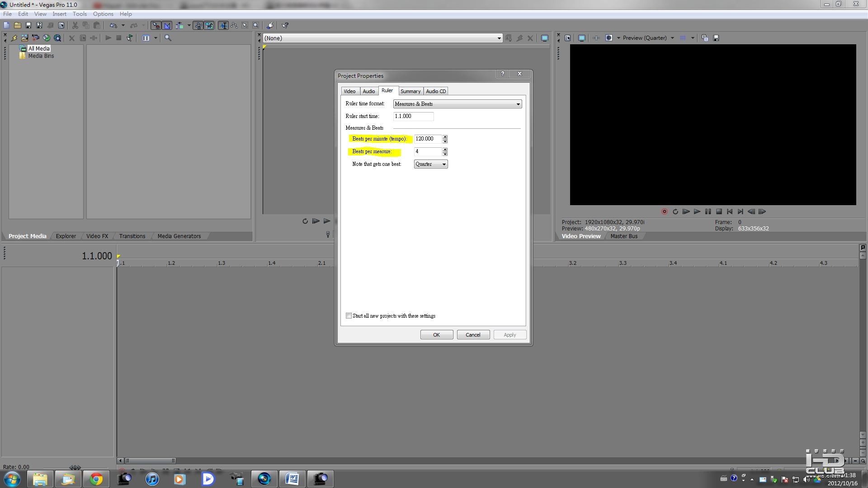The width and height of the screenshot is (868, 488).
Task: Switch to the Audio CD tab
Action: click(x=435, y=91)
